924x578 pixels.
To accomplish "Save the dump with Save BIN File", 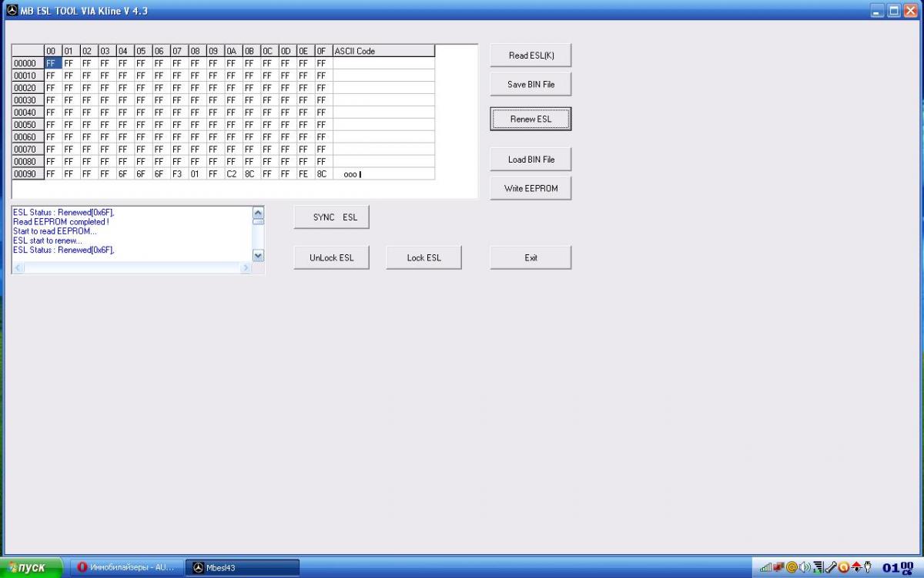I will click(x=531, y=84).
